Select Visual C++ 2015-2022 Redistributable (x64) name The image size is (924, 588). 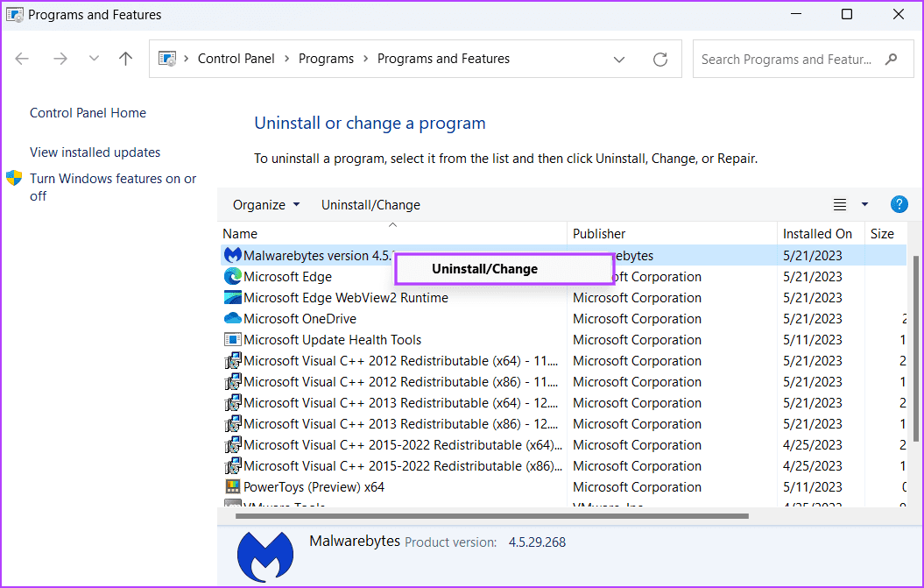tap(403, 445)
